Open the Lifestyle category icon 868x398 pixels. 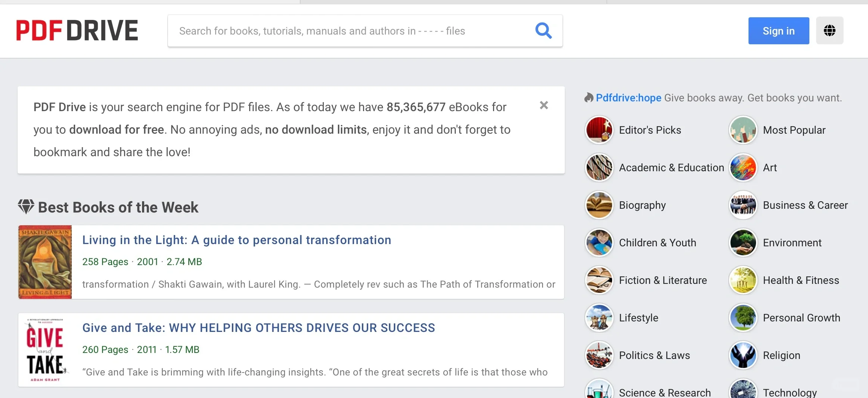[599, 318]
